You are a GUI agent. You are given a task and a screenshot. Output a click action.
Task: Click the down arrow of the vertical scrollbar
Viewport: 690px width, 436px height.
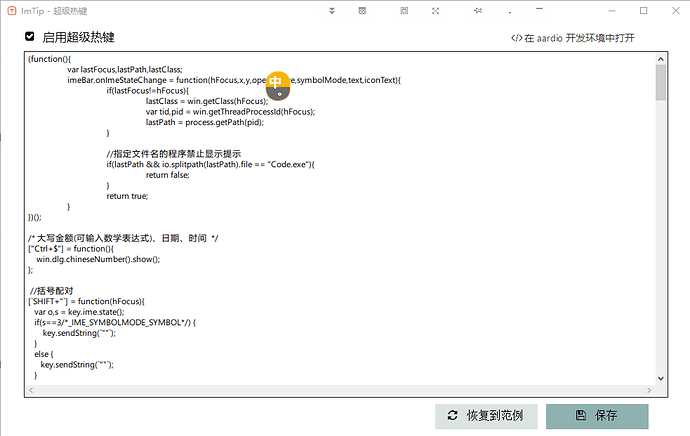click(x=661, y=378)
